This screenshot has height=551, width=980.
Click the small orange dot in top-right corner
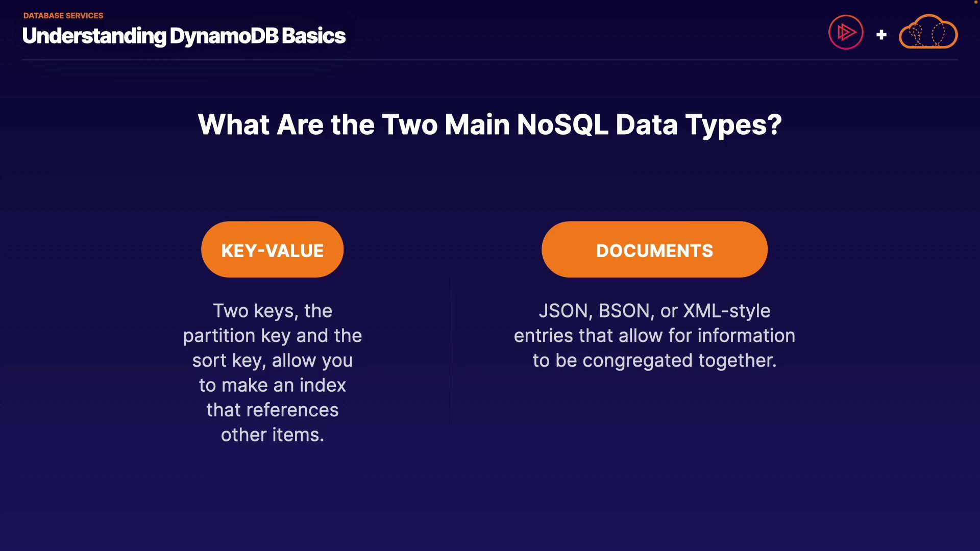point(975,3)
